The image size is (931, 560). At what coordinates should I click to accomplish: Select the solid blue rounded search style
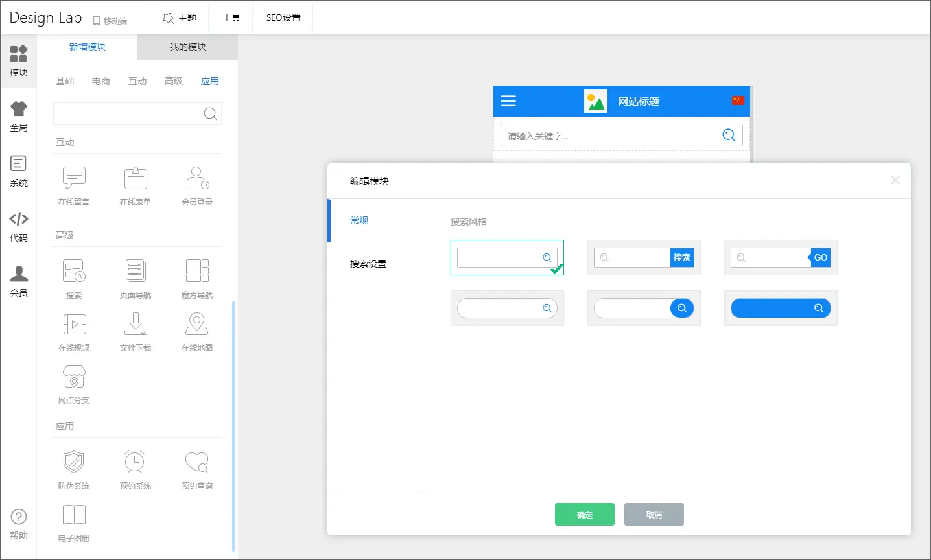tap(781, 309)
